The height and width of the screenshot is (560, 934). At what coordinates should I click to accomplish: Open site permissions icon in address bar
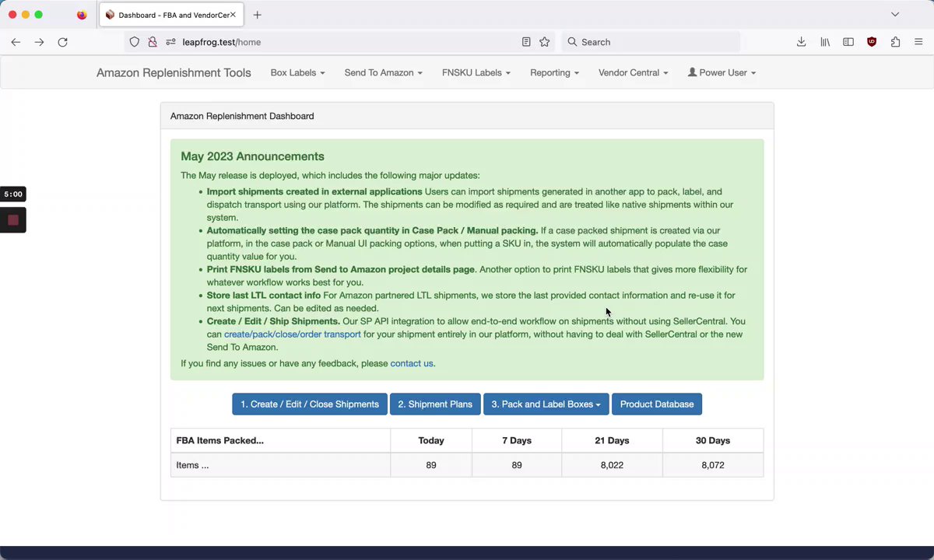[x=170, y=42]
